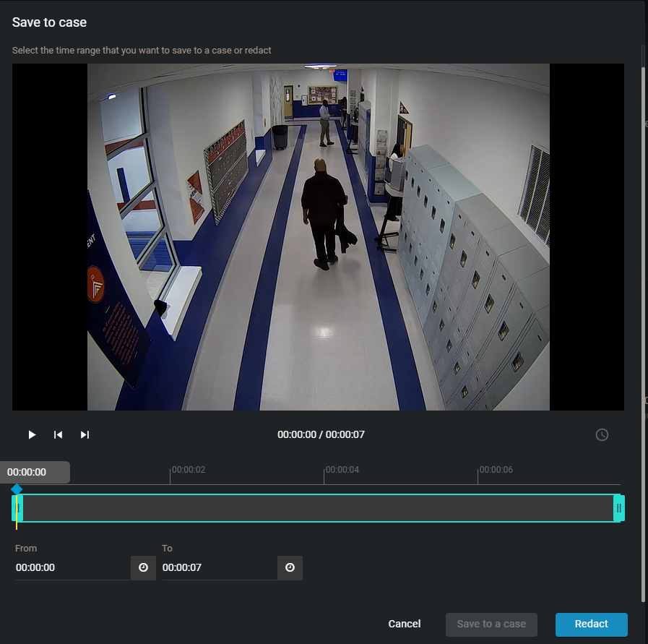Click the hallway video preview

coord(318,237)
